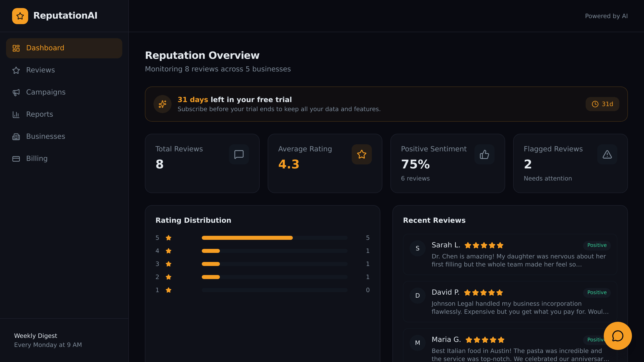Navigate to Reports
The height and width of the screenshot is (362, 644).
point(64,114)
